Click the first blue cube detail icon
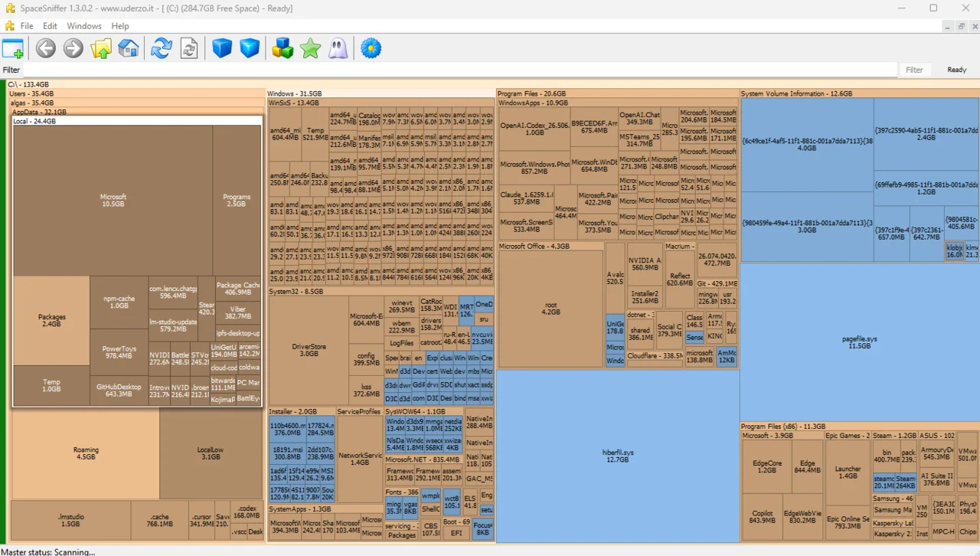This screenshot has width=980, height=556. click(222, 49)
